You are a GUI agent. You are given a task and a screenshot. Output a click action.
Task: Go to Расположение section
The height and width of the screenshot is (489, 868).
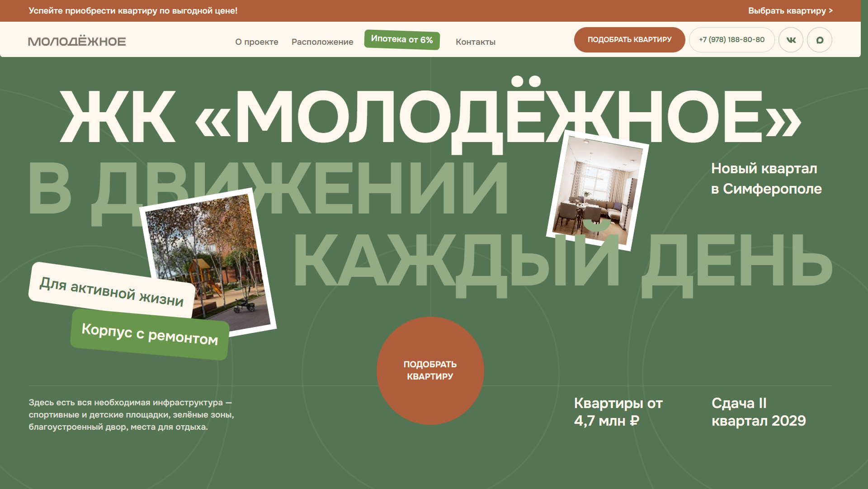pos(322,42)
